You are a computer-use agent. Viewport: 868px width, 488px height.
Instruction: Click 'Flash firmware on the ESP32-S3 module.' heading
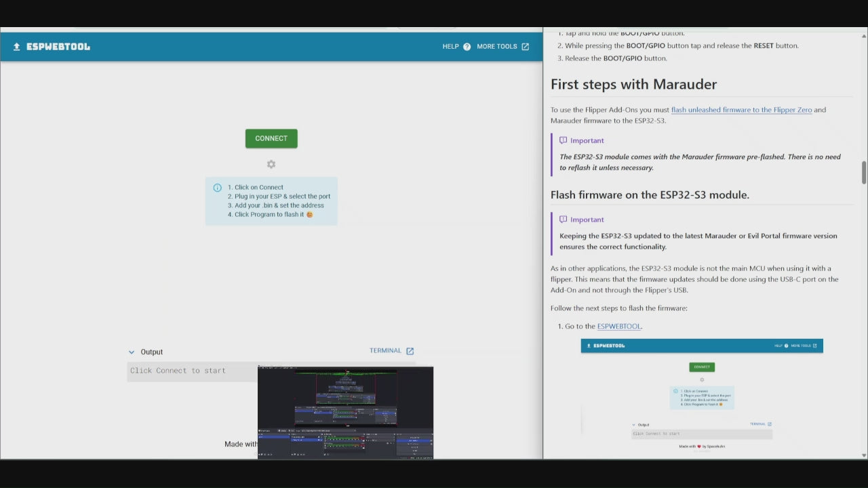[650, 195]
